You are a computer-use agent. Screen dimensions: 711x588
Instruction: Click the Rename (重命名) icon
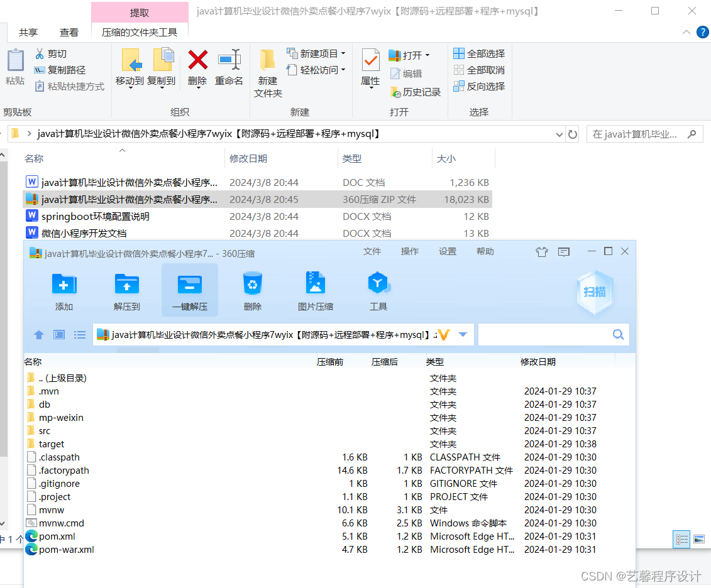point(229,60)
